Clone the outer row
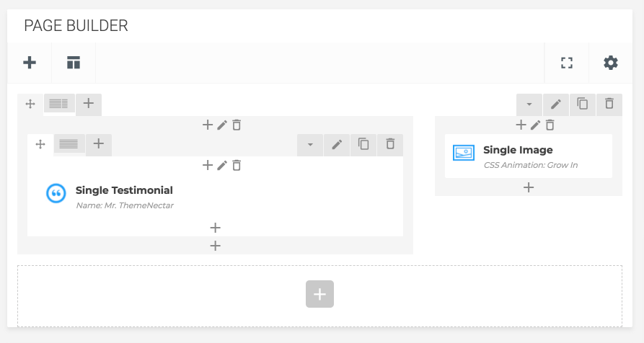This screenshot has height=343, width=644. point(583,104)
